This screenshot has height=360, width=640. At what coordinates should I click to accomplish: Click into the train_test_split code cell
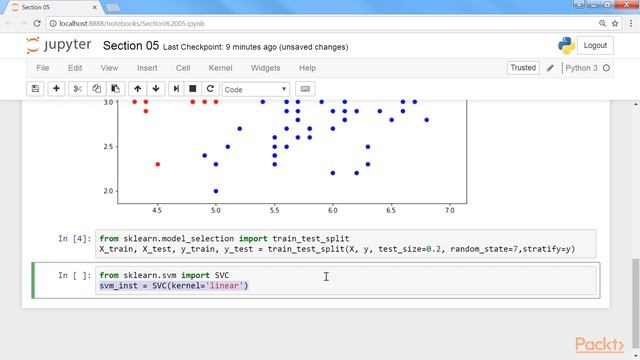click(x=345, y=244)
